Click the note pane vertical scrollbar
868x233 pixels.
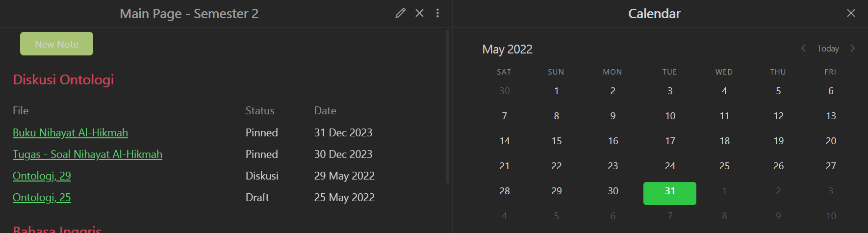click(447, 106)
